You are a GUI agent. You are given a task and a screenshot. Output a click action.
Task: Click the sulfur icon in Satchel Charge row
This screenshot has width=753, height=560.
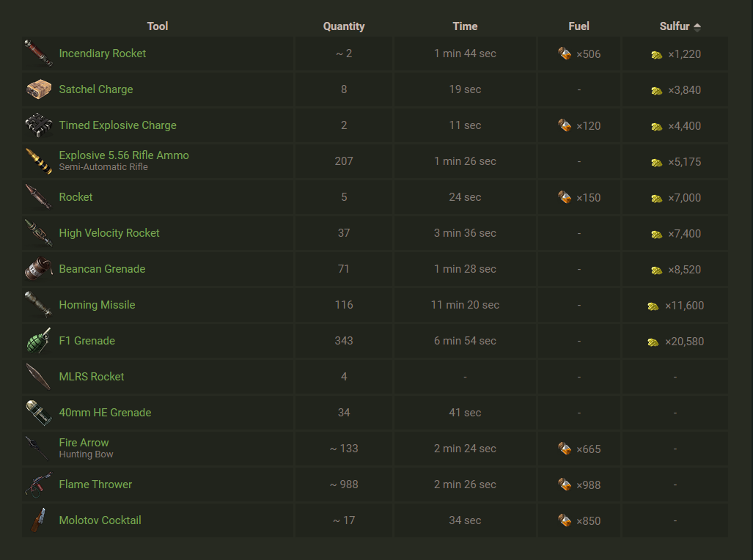click(x=657, y=90)
